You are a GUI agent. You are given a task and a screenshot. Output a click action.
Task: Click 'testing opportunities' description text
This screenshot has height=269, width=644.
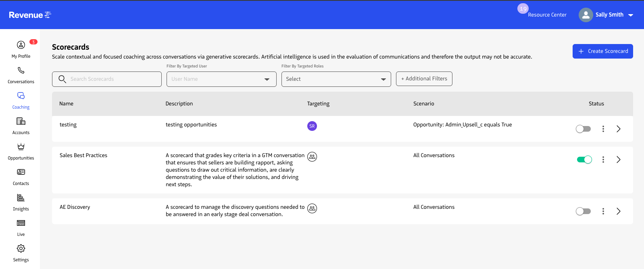[x=191, y=125]
